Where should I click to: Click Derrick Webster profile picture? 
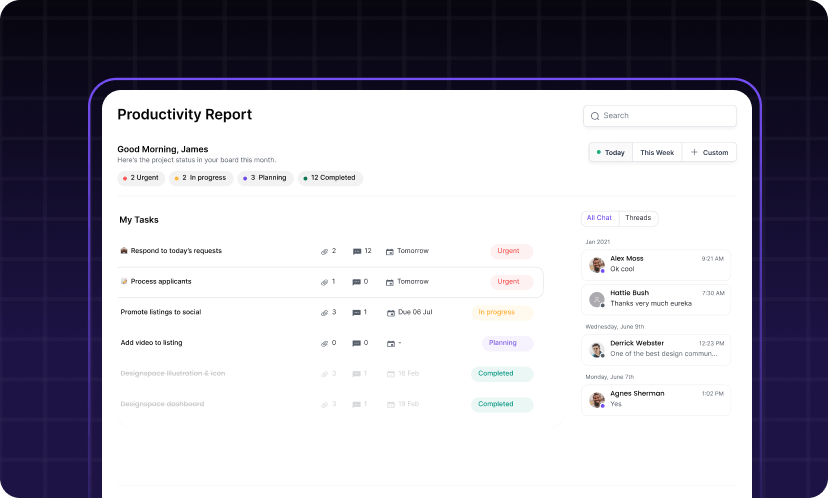click(597, 350)
